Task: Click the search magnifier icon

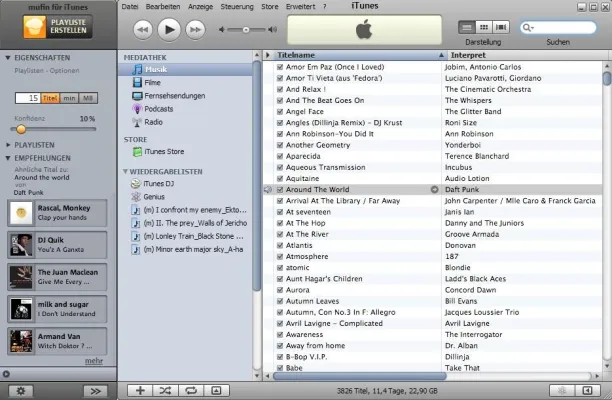Action: [x=527, y=27]
